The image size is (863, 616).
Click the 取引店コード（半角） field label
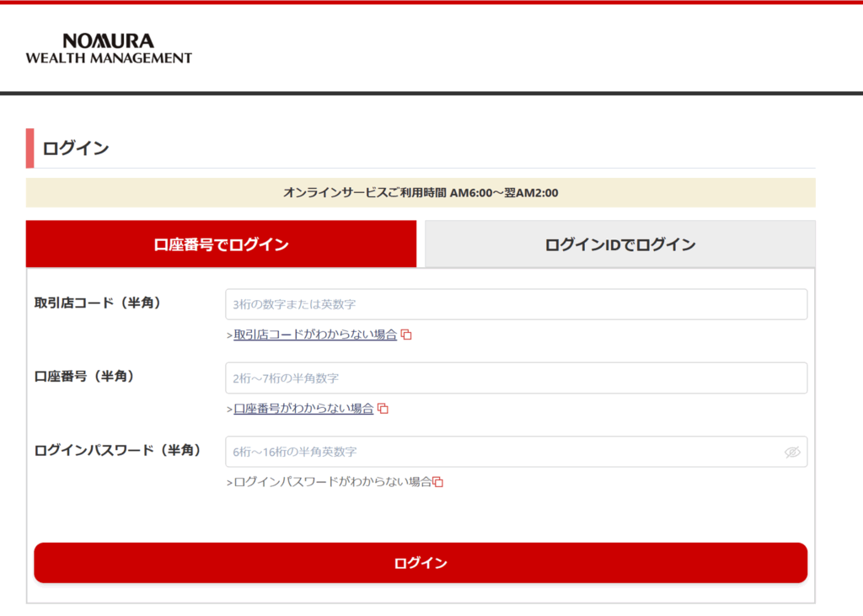coord(98,303)
